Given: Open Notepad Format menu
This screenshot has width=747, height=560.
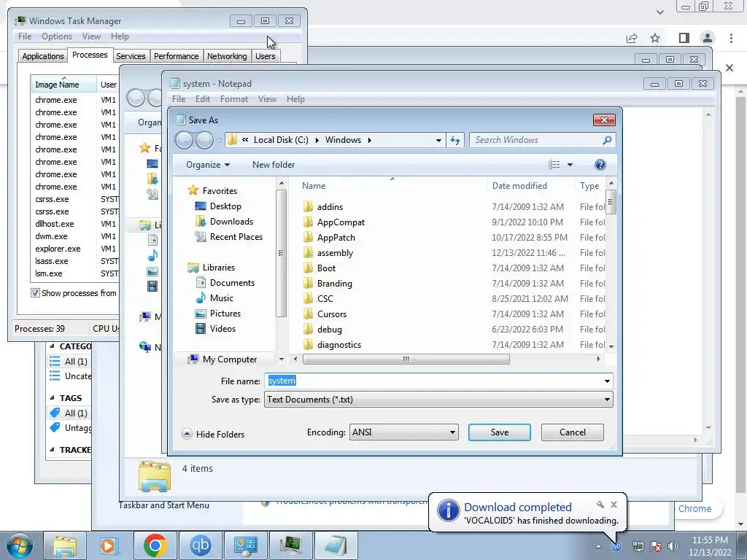Looking at the screenshot, I should [234, 99].
